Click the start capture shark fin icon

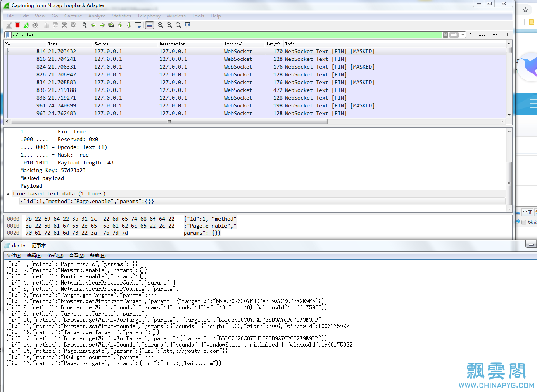(x=9, y=25)
